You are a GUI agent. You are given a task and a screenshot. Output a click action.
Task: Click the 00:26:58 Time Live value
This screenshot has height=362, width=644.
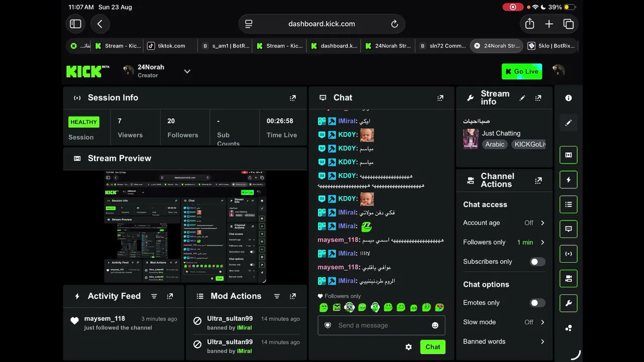[280, 121]
